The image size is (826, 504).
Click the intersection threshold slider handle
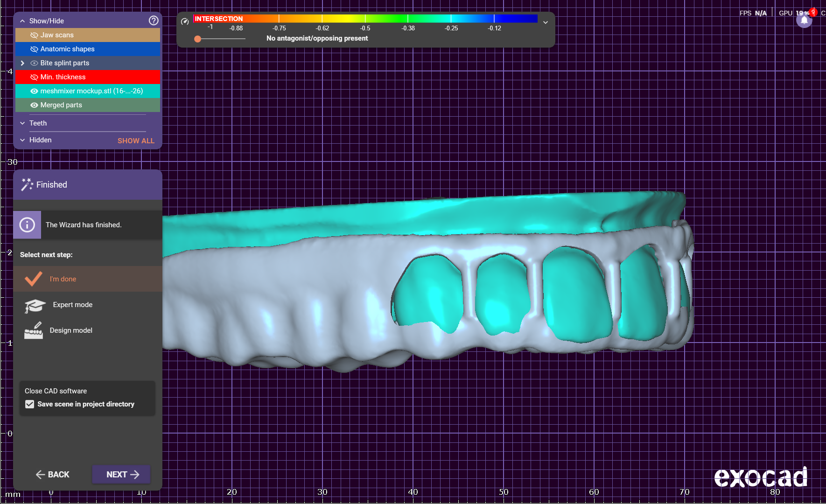coord(198,39)
